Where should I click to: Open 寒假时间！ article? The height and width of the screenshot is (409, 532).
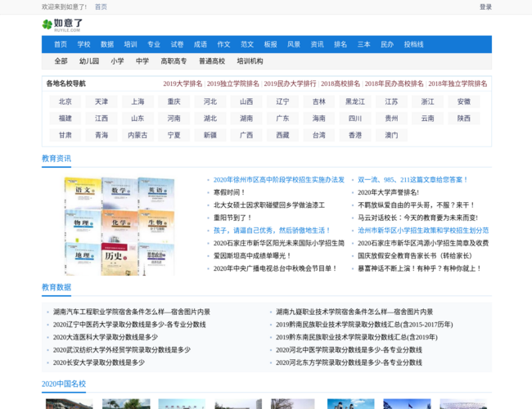tap(229, 192)
